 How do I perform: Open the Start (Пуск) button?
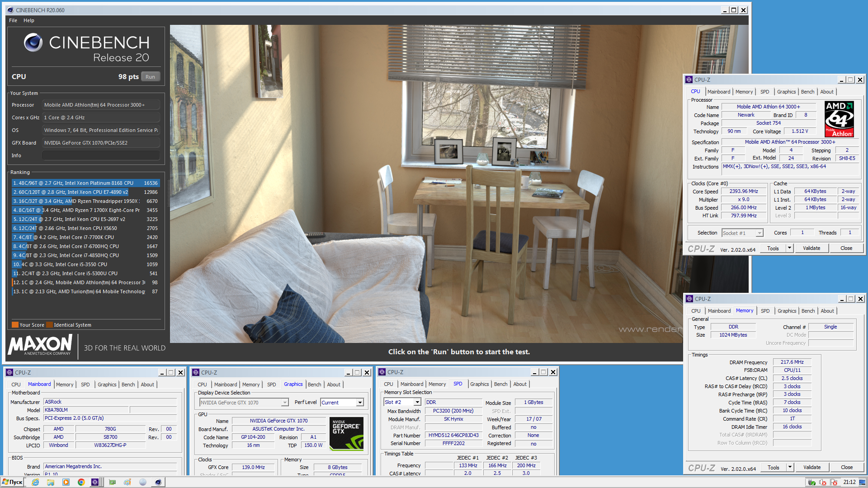(x=12, y=482)
